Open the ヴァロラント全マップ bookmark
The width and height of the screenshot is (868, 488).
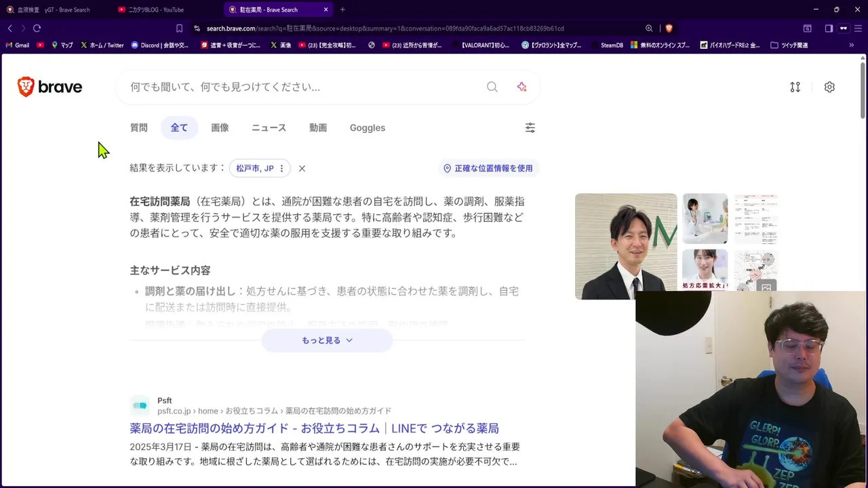pos(551,45)
